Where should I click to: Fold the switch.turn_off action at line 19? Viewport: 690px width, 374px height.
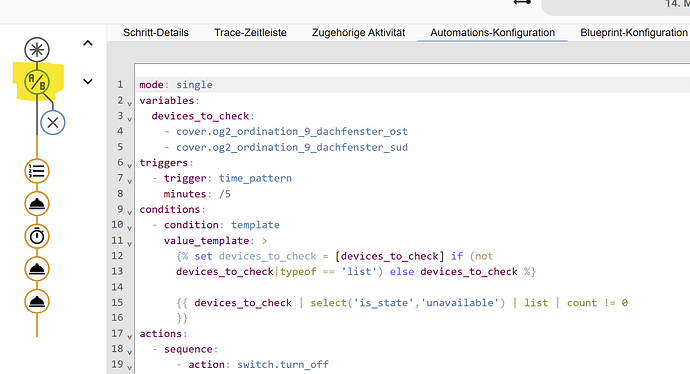129,367
